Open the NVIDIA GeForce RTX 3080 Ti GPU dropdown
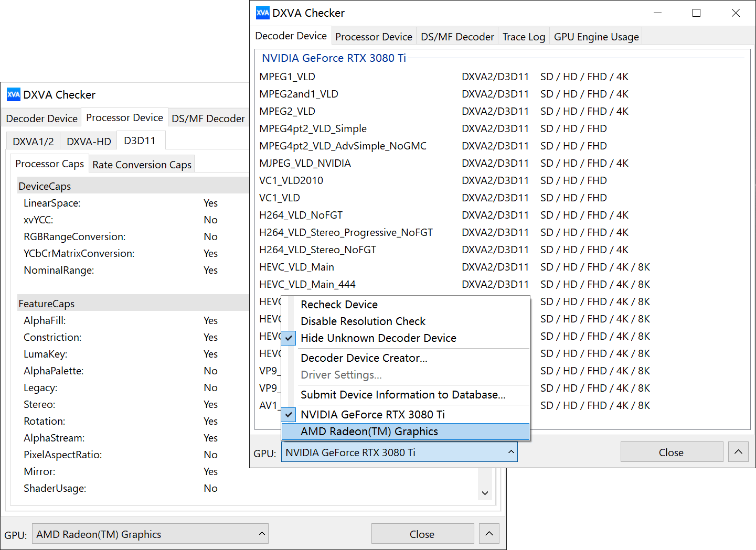Viewport: 756px width, 550px height. pyautogui.click(x=399, y=452)
